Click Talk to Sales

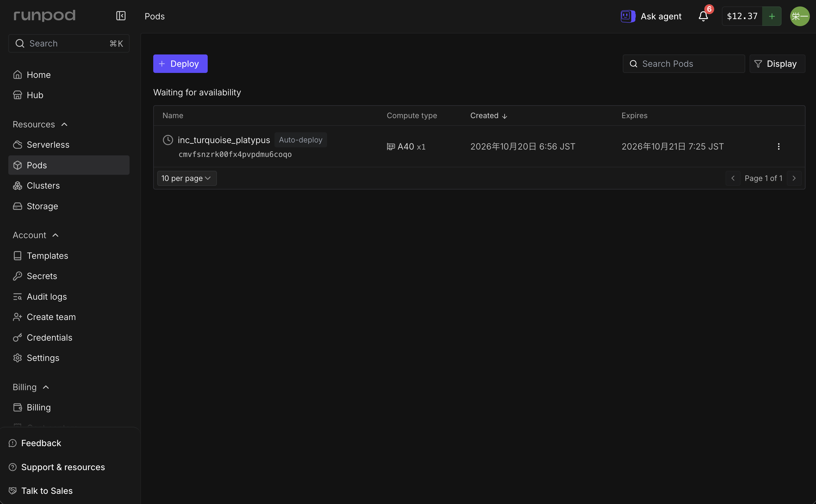41,491
